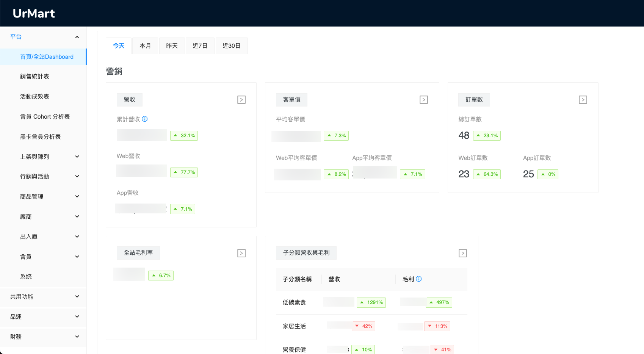Switch to the 本月 tab
This screenshot has width=644, height=354.
pyautogui.click(x=145, y=45)
